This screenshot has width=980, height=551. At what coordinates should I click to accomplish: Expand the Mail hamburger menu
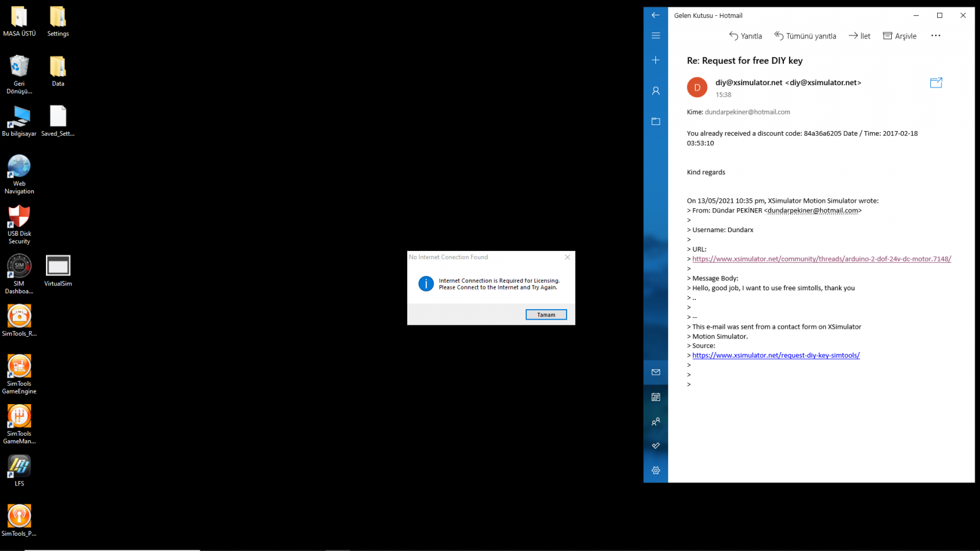click(655, 36)
